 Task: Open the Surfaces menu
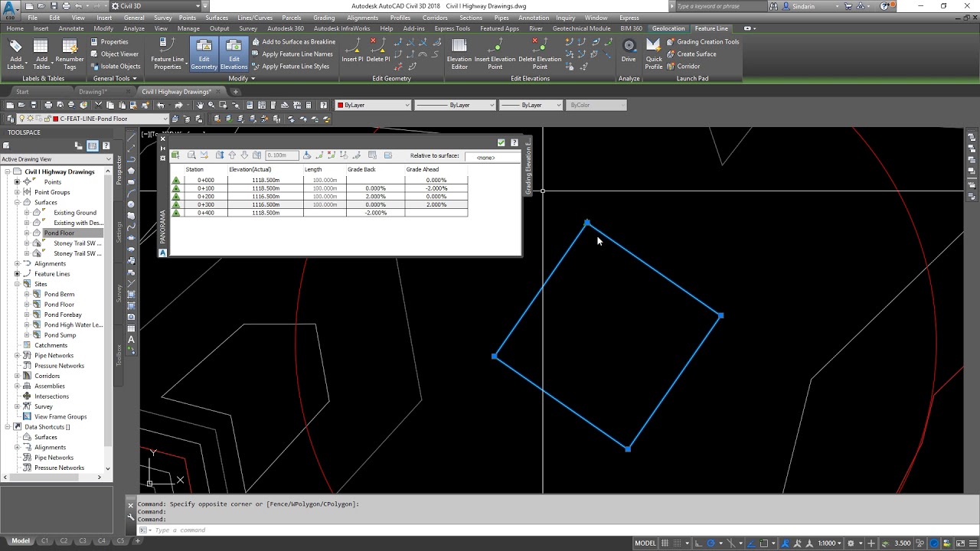point(217,18)
